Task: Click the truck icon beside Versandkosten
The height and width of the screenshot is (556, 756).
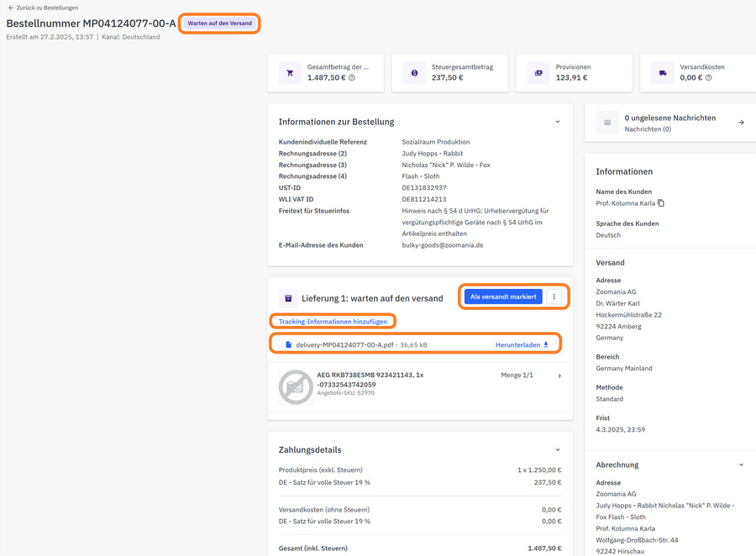Action: point(663,73)
